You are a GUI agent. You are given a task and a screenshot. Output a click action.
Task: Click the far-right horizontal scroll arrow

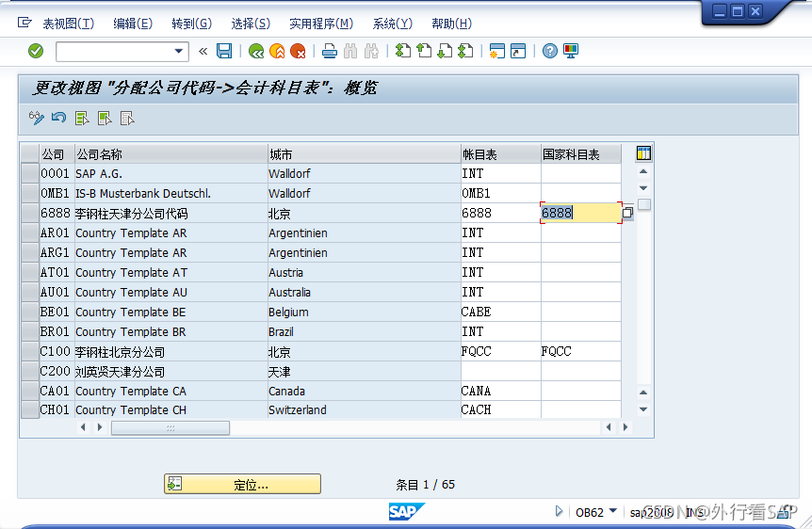tap(625, 427)
